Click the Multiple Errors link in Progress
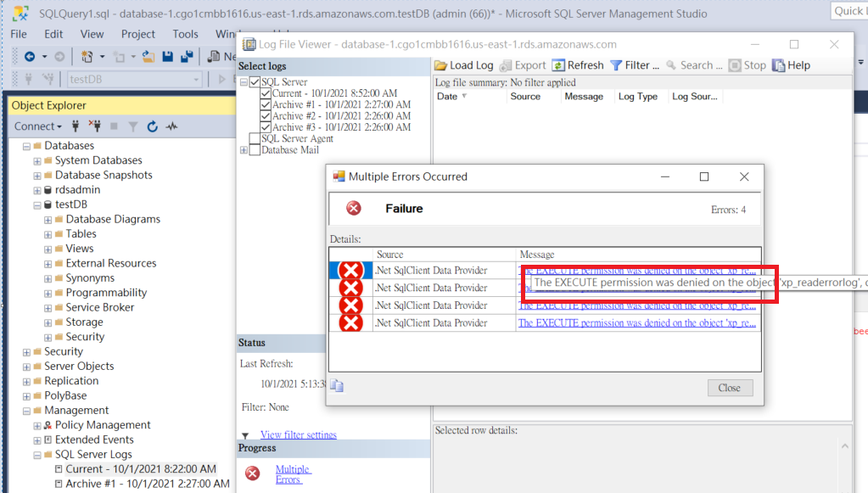Viewport: 868px width, 493px height. pos(294,474)
